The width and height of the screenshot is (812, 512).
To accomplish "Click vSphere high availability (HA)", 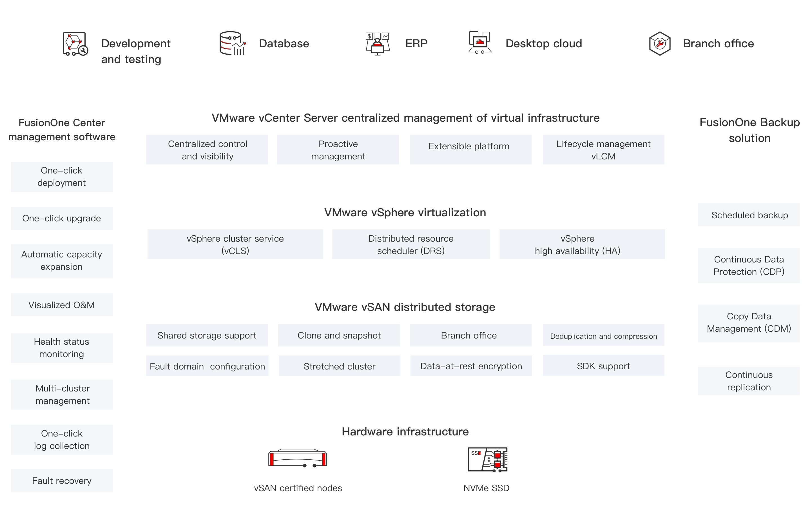I will click(582, 244).
